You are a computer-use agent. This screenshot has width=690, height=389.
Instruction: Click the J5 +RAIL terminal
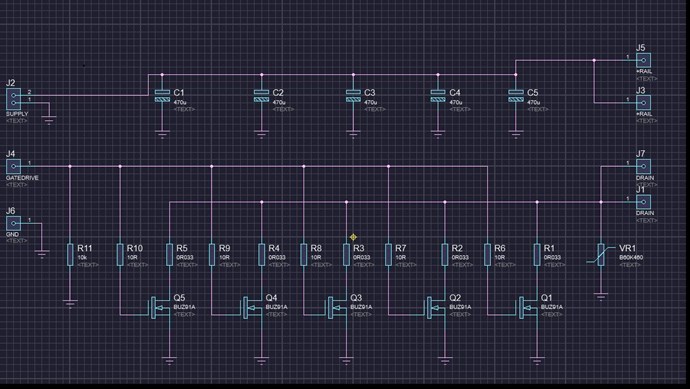(643, 60)
